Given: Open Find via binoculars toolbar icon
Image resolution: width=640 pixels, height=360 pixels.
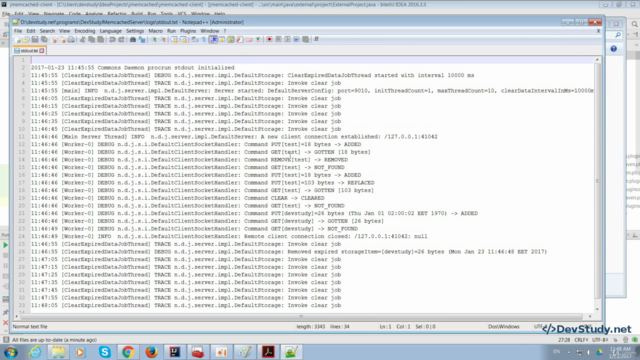Looking at the screenshot, I should [133, 39].
